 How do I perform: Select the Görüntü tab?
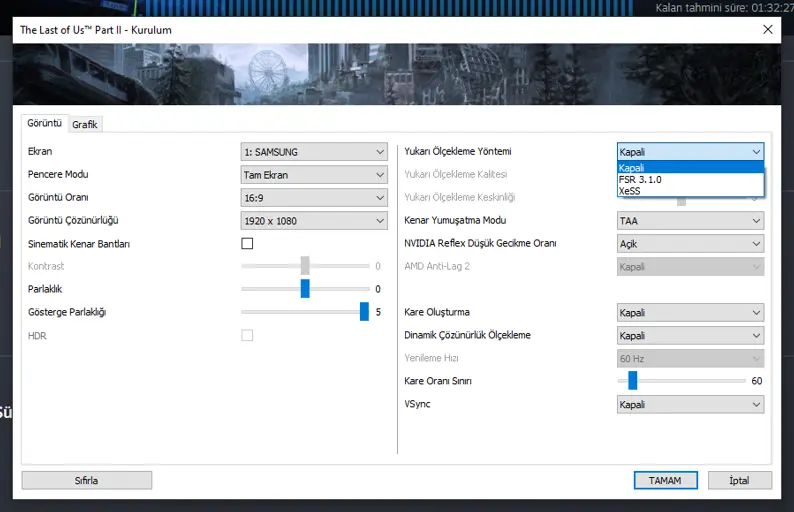tap(45, 123)
